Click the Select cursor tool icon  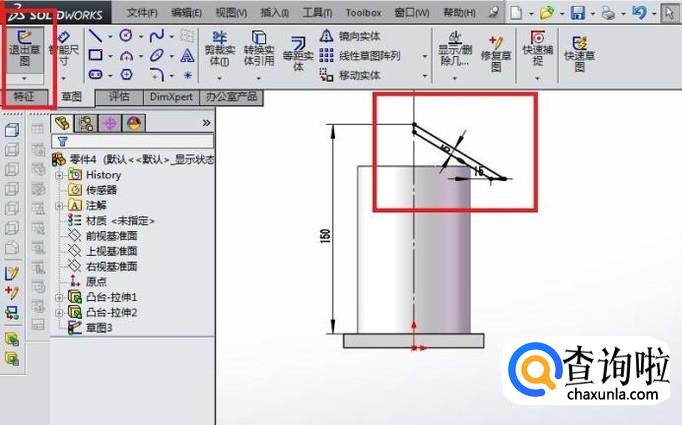coord(670,13)
